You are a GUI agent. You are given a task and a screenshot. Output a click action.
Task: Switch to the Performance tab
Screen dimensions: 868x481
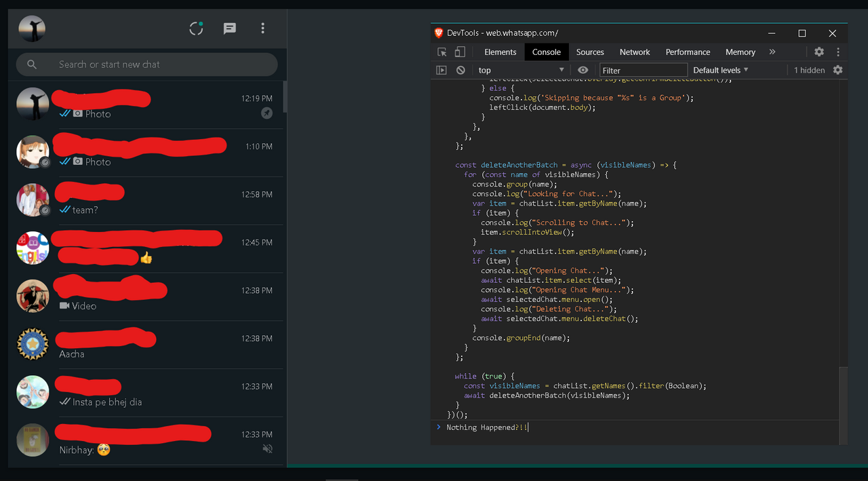pyautogui.click(x=688, y=52)
